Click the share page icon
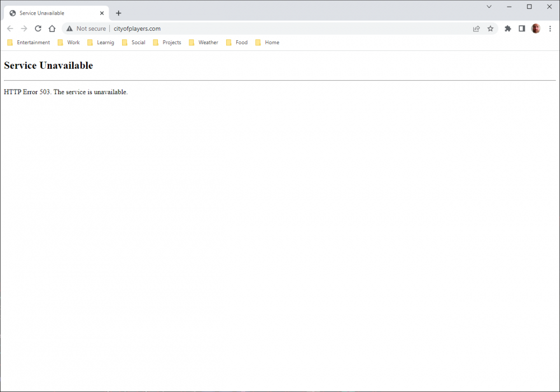 coord(477,29)
